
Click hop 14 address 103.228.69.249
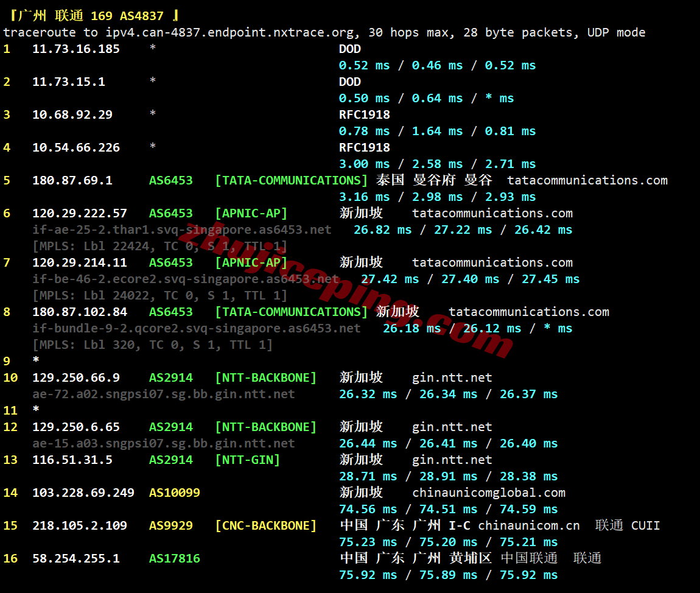click(x=83, y=493)
